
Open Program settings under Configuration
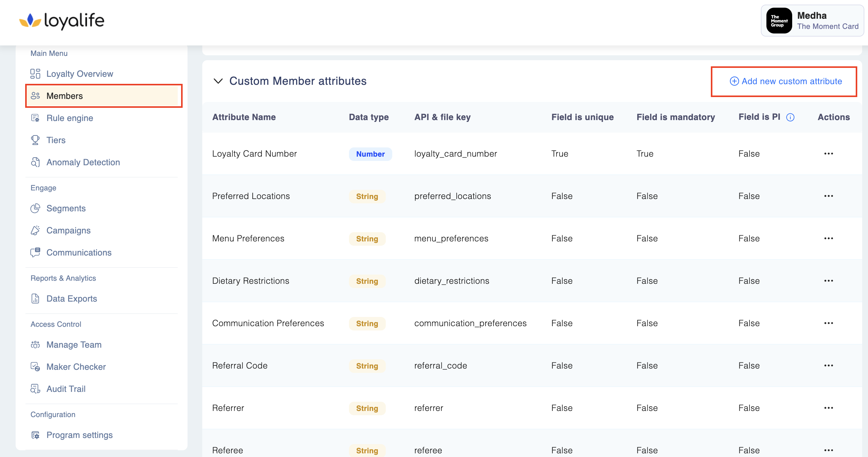[79, 435]
